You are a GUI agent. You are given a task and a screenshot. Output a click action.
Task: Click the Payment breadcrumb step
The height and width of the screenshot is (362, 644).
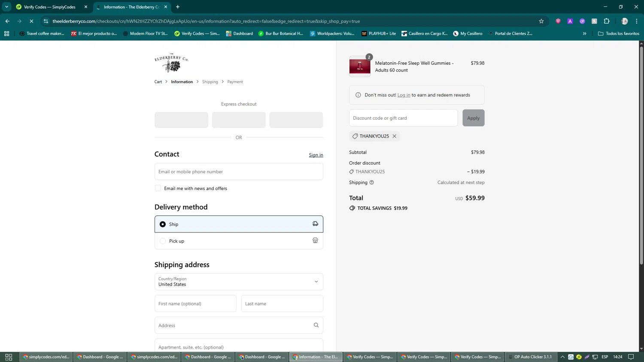point(235,81)
